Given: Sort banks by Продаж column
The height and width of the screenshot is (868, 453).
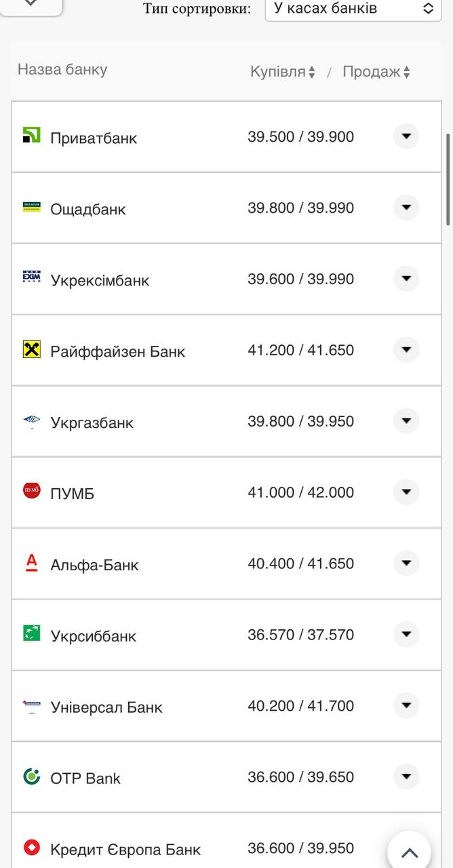Looking at the screenshot, I should coord(376,72).
